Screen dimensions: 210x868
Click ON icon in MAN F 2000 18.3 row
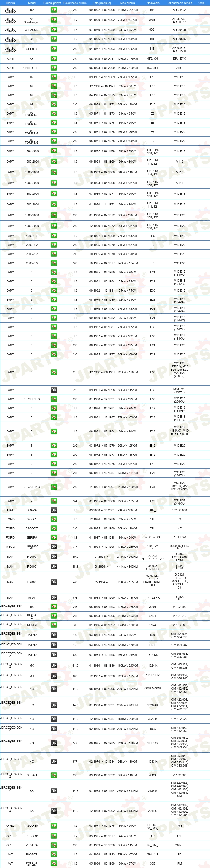[x=54, y=567]
